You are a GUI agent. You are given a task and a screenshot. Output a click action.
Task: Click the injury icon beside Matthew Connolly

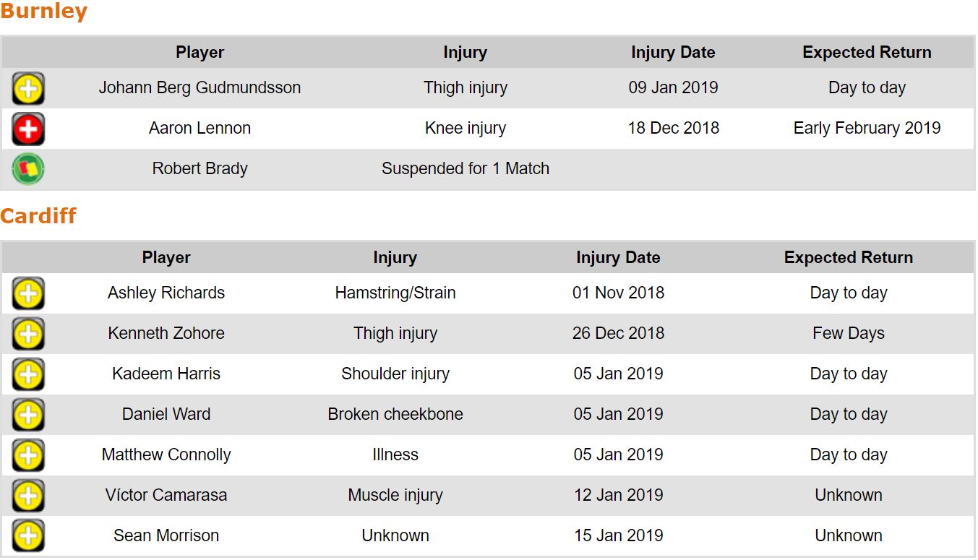point(28,455)
